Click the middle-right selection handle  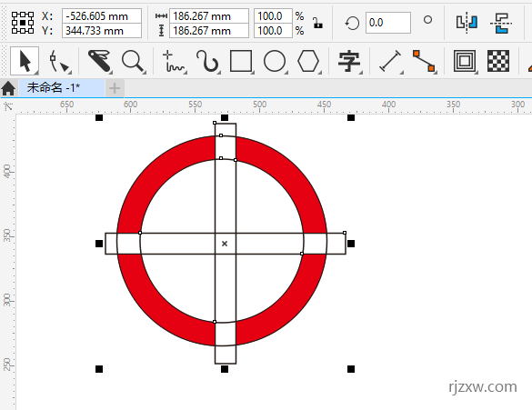[x=351, y=244]
